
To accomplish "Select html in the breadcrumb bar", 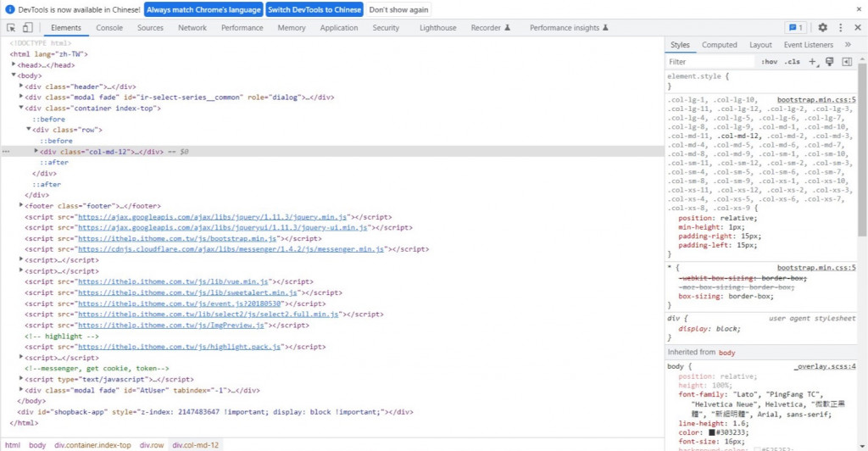I will pyautogui.click(x=13, y=445).
